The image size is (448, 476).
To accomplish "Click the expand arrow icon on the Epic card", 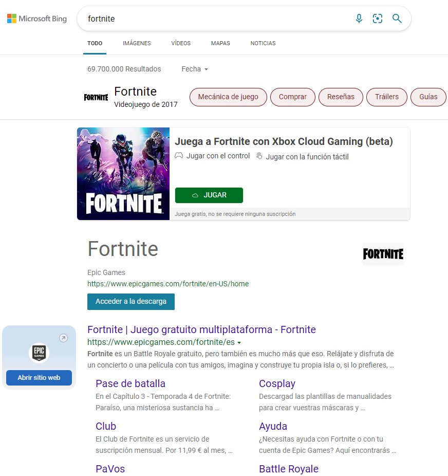I will [63, 338].
